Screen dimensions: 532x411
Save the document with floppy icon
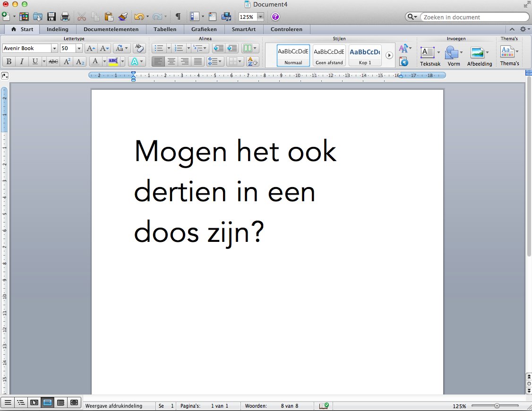tap(51, 16)
